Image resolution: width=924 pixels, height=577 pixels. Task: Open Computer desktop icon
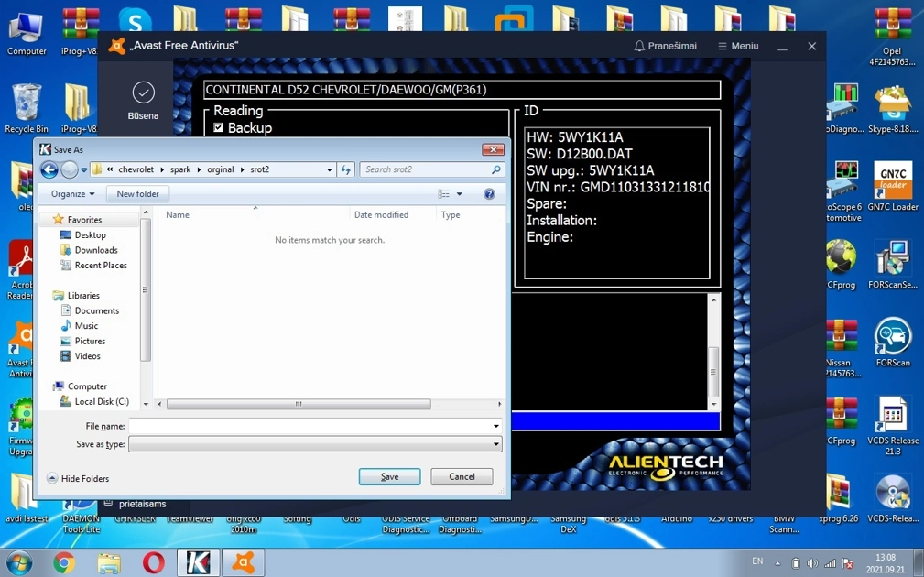click(26, 34)
